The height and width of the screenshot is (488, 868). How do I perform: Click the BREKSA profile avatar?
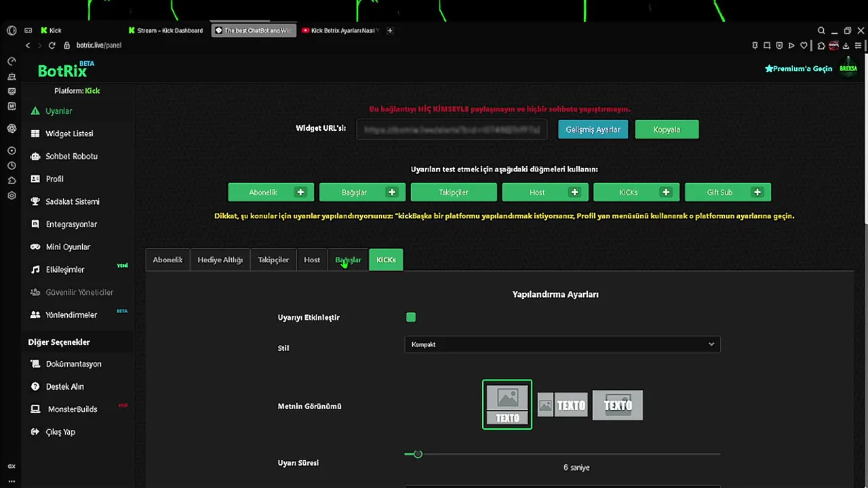pos(848,68)
